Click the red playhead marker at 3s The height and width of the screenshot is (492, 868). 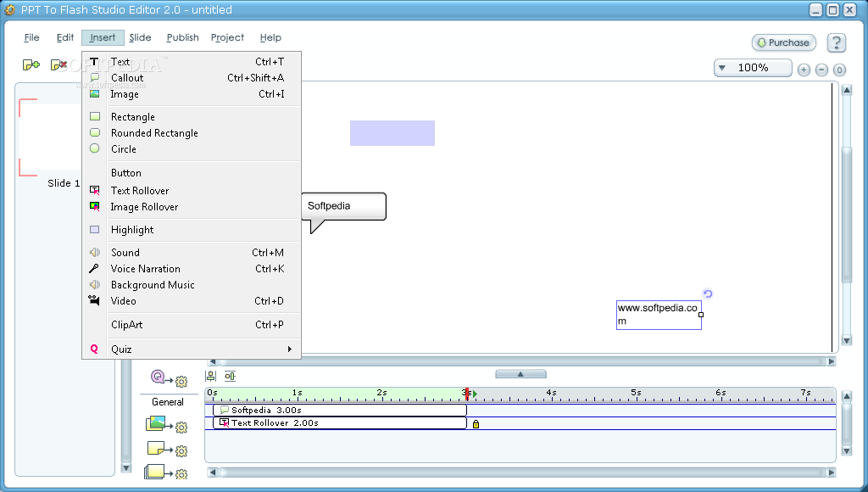pyautogui.click(x=468, y=394)
